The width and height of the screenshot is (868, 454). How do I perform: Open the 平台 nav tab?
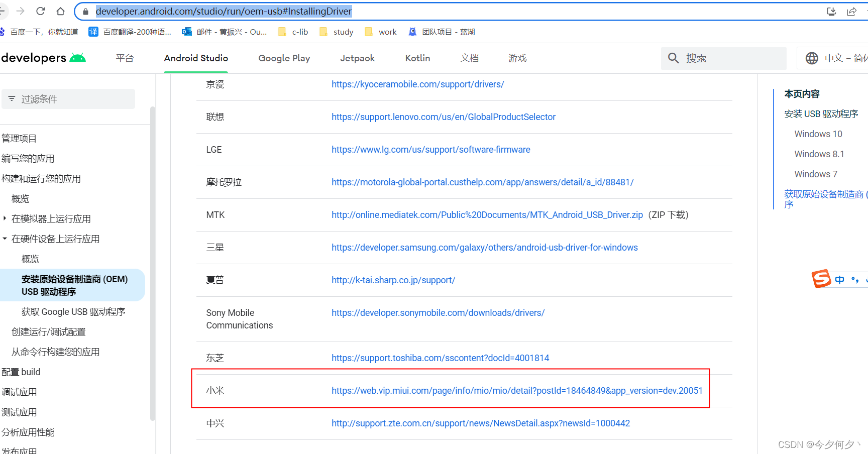tap(125, 58)
